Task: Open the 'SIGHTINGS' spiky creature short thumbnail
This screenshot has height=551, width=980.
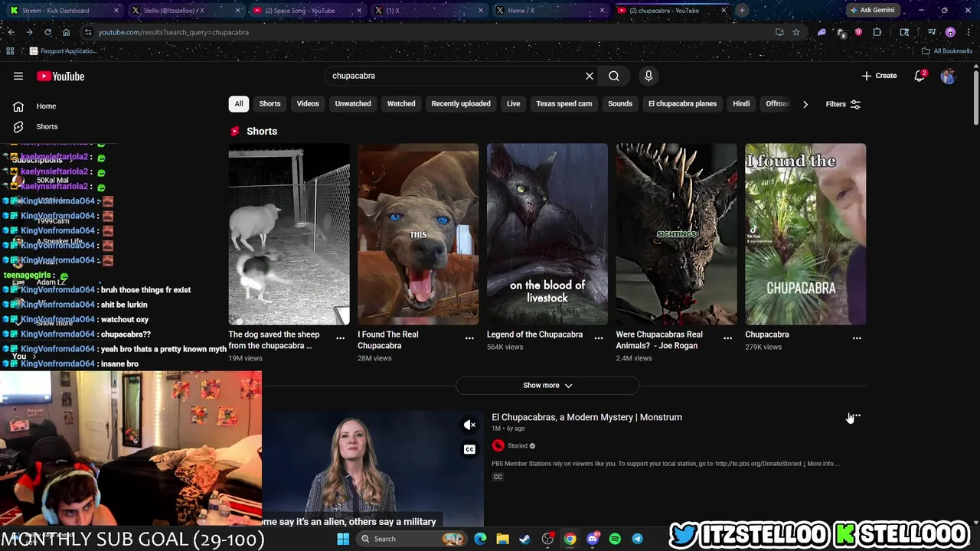Action: [x=677, y=234]
